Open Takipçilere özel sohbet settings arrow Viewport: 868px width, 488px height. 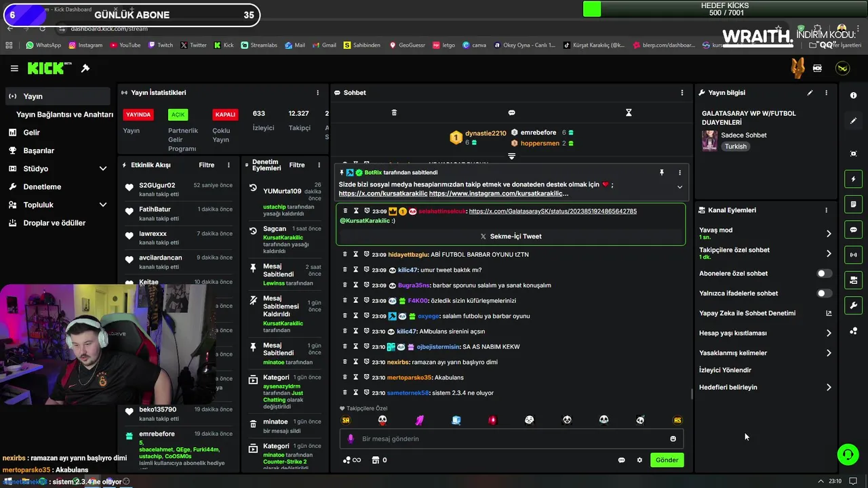pyautogui.click(x=829, y=253)
